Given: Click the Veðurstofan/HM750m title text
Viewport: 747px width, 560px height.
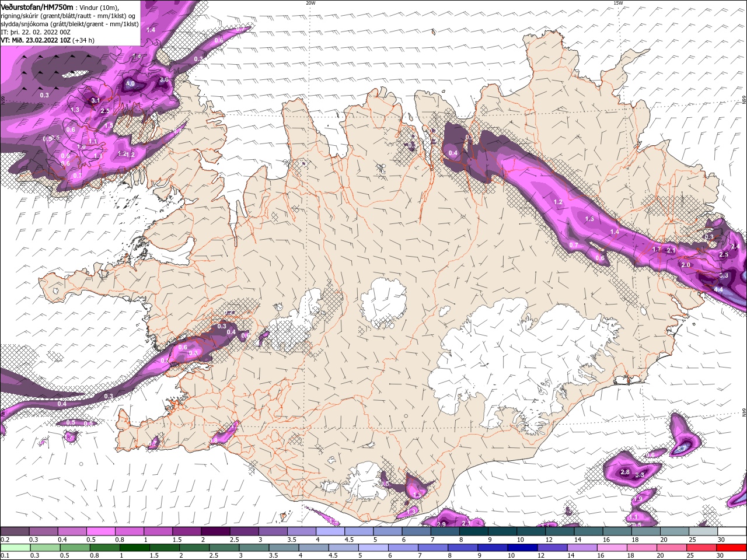Looking at the screenshot, I should point(37,6).
